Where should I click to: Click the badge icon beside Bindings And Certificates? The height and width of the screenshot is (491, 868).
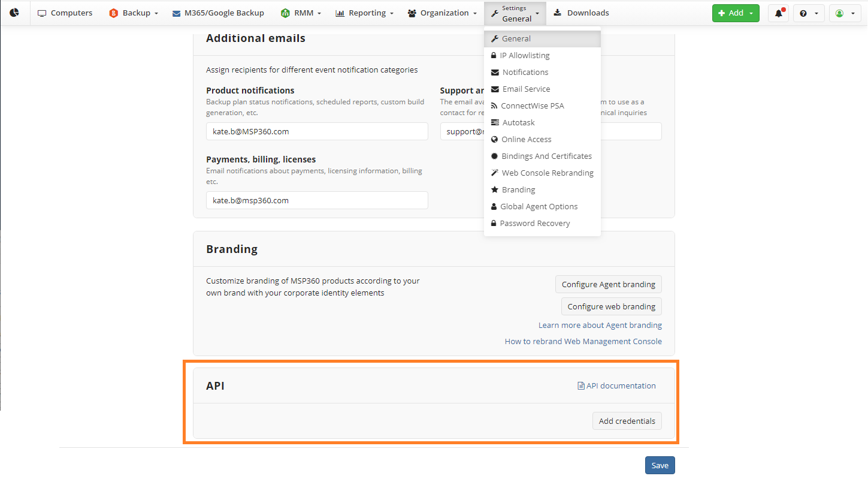[x=494, y=156]
